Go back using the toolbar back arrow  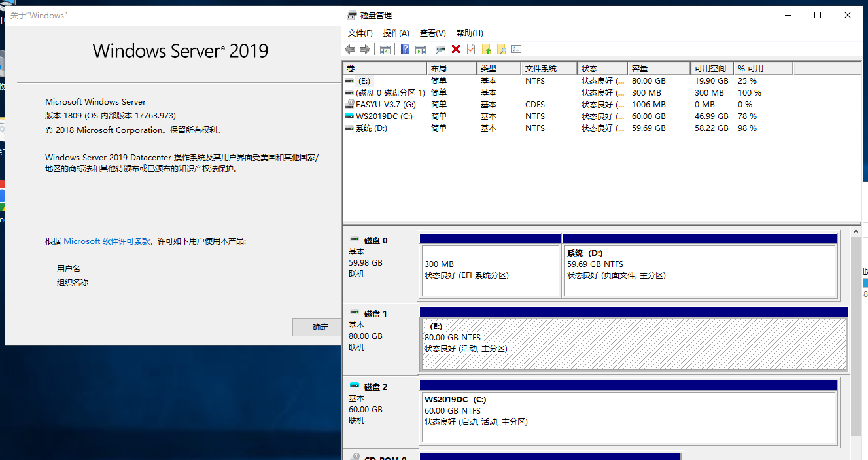coord(350,50)
